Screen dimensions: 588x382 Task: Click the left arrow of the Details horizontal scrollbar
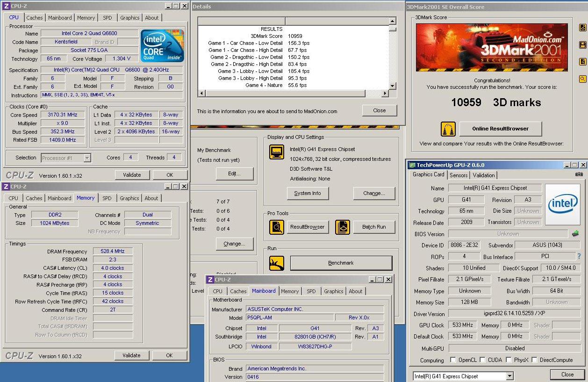click(202, 94)
